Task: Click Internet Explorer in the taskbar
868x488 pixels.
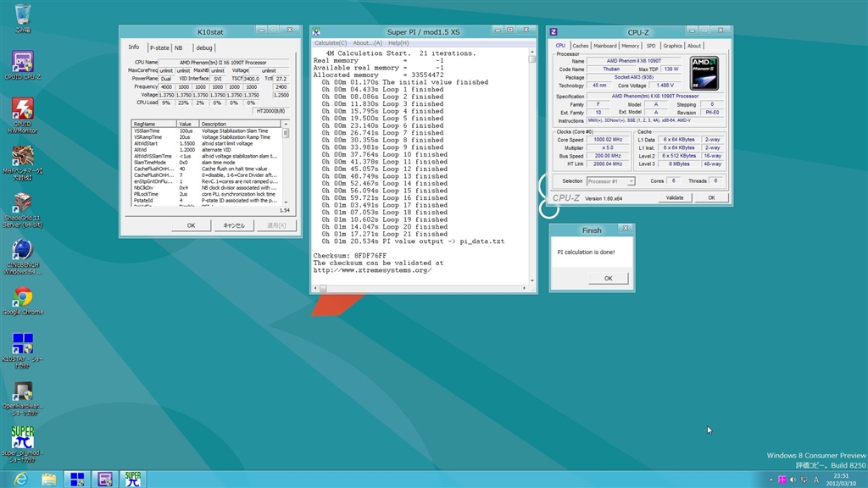Action: [x=20, y=480]
